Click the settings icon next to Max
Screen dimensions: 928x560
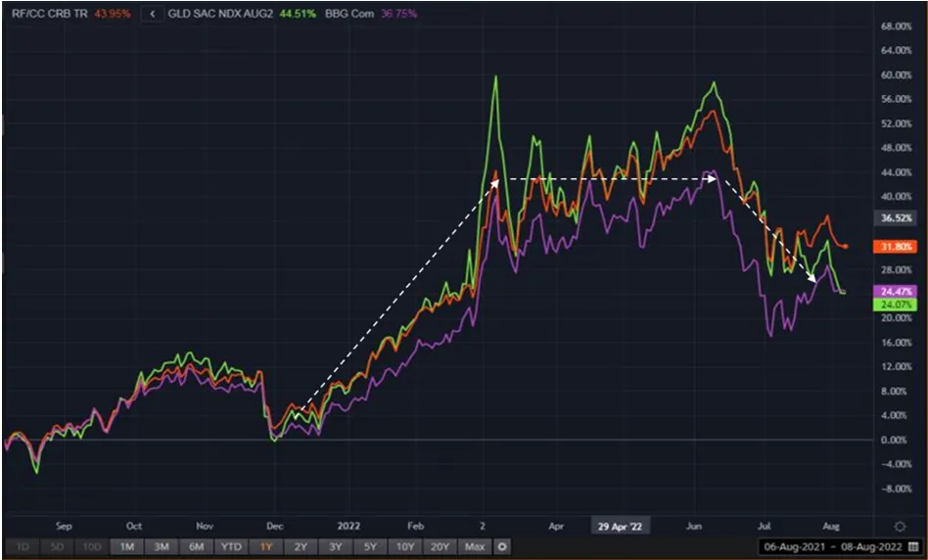tap(502, 546)
